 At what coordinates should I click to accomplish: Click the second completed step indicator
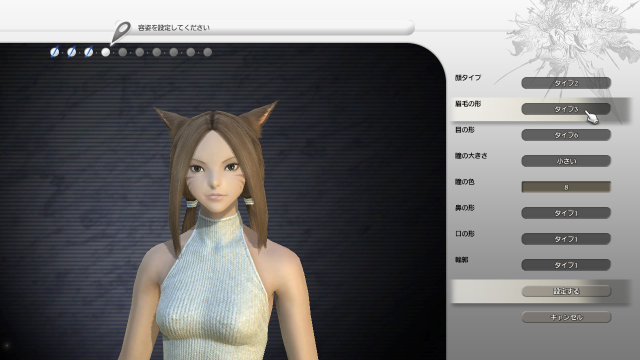[x=71, y=52]
